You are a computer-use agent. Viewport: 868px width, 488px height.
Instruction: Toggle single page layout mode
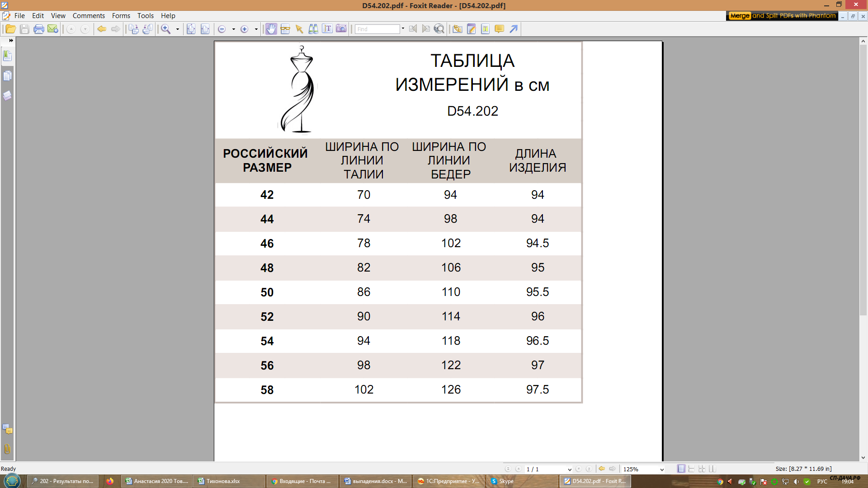tap(681, 469)
